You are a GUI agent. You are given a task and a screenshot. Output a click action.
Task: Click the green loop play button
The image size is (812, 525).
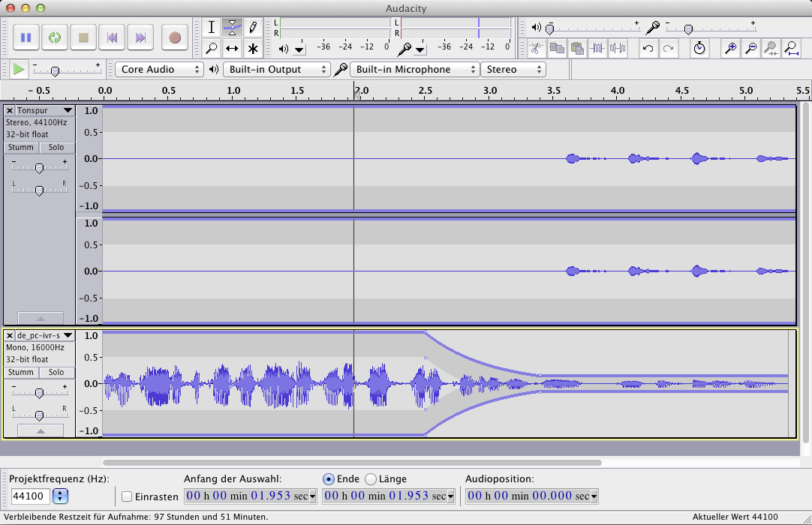pyautogui.click(x=54, y=37)
